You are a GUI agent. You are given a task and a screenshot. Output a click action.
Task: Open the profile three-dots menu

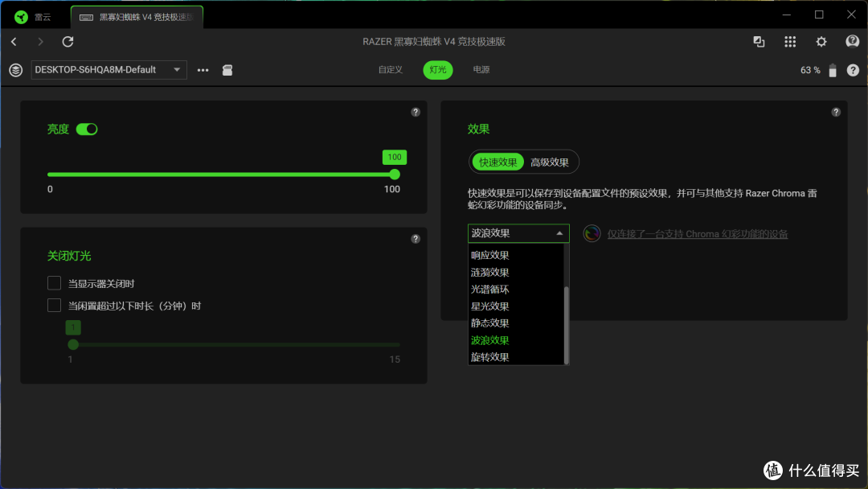click(203, 70)
